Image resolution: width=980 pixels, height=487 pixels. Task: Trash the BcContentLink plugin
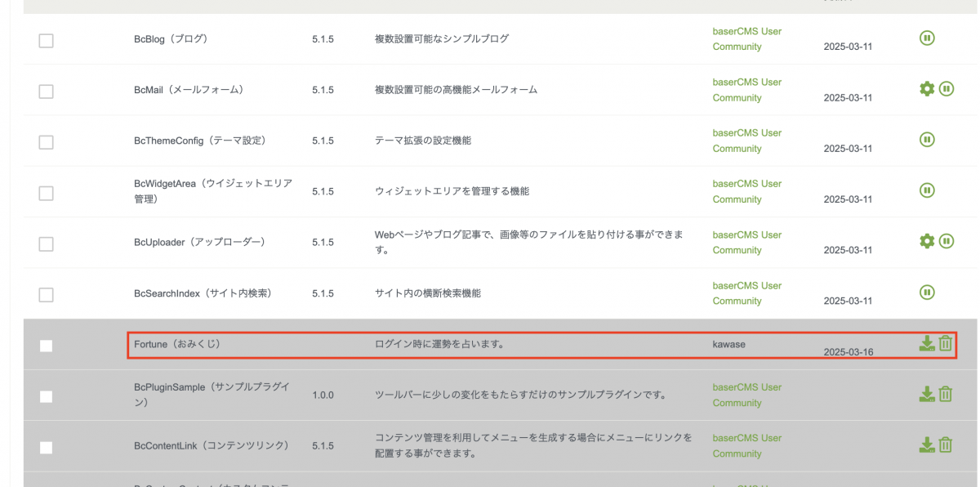(946, 445)
